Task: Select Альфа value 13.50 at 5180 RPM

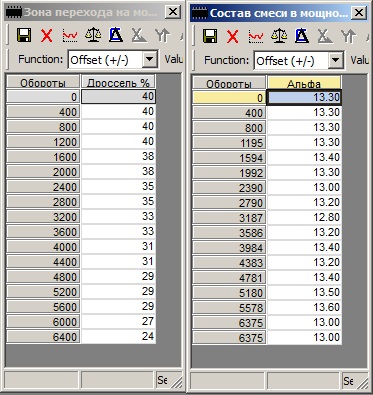Action: tap(304, 292)
